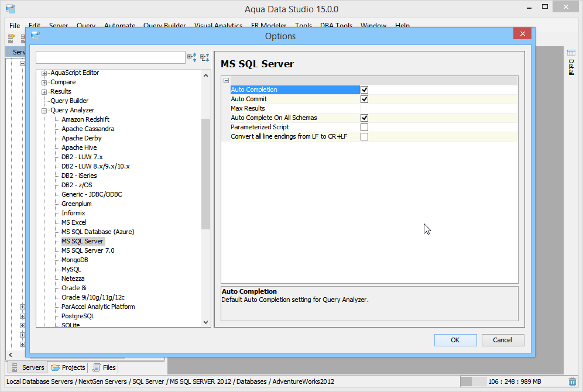Viewport: 583px width, 392px height.
Task: Click the options search field
Action: (111, 57)
